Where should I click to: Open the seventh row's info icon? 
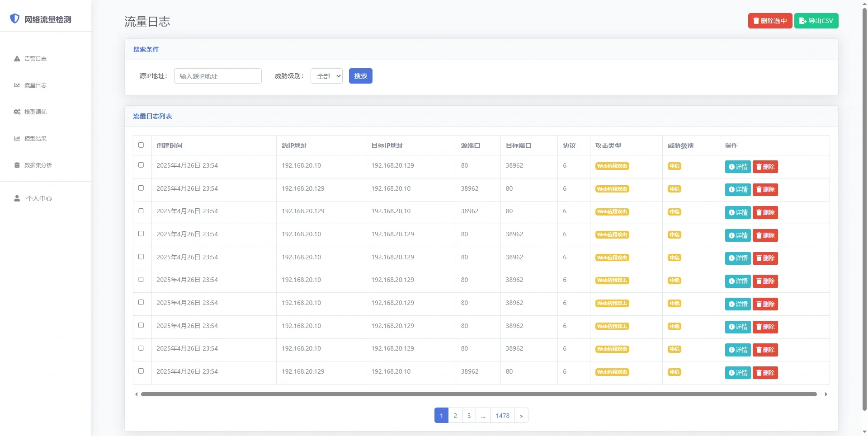tap(731, 304)
